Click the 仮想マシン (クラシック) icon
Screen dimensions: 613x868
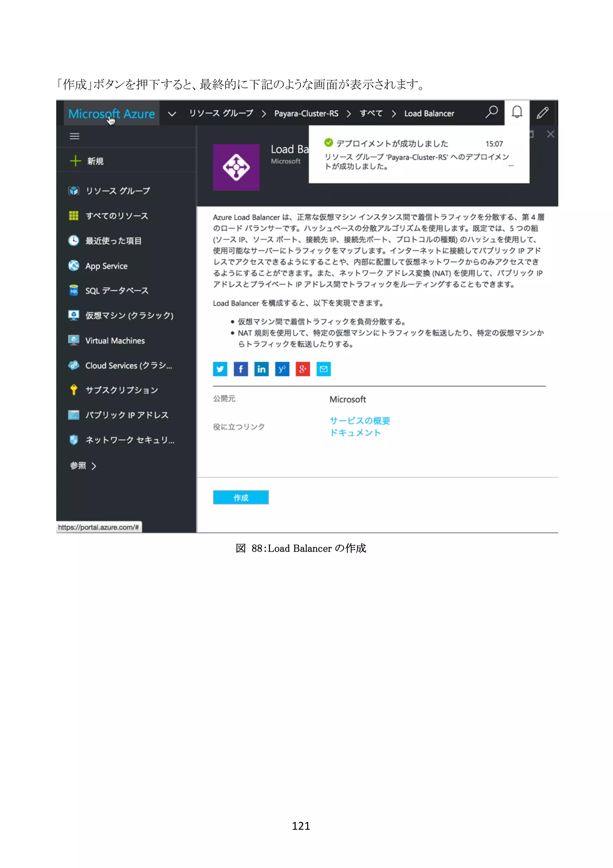pyautogui.click(x=74, y=315)
